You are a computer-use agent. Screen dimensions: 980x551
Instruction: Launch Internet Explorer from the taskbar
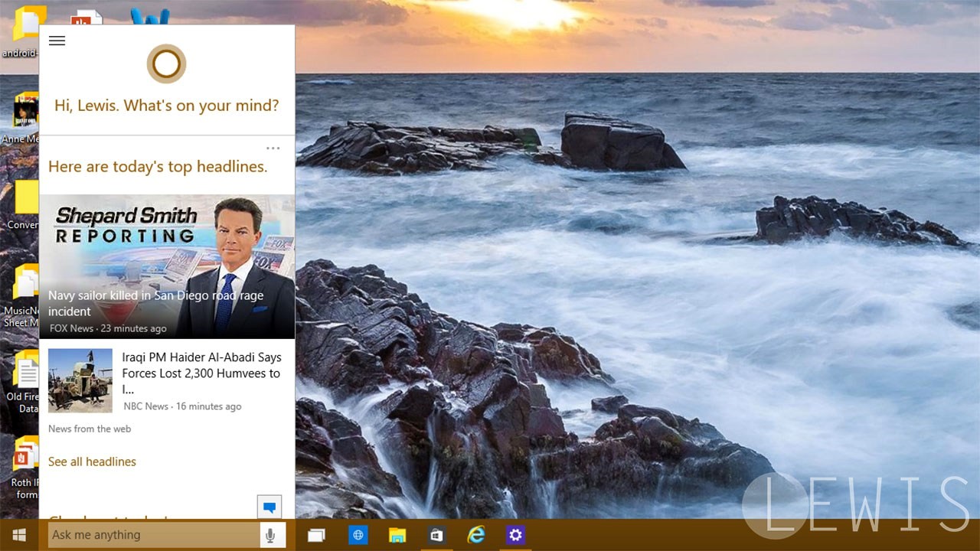click(x=476, y=535)
